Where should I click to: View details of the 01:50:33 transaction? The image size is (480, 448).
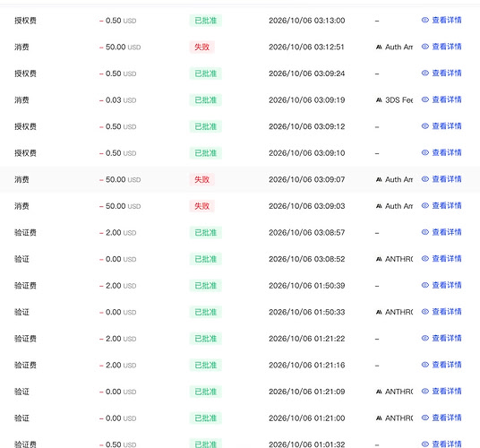[x=441, y=312]
